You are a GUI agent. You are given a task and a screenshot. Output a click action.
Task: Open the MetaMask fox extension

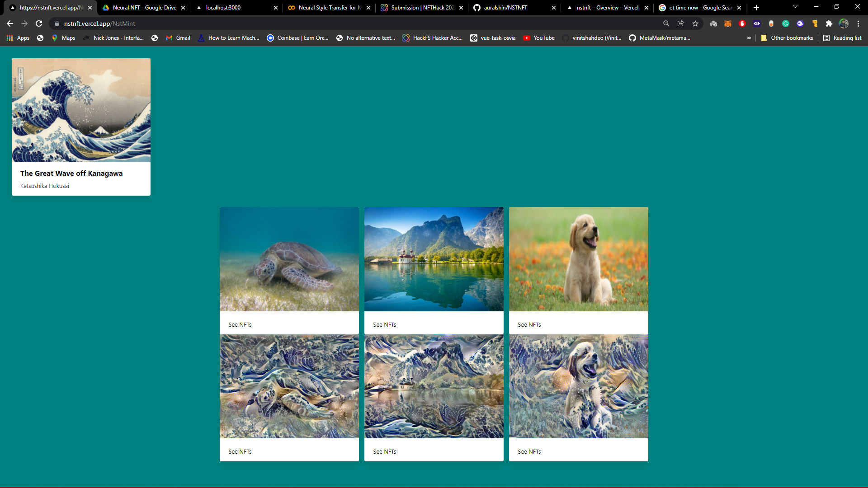728,23
